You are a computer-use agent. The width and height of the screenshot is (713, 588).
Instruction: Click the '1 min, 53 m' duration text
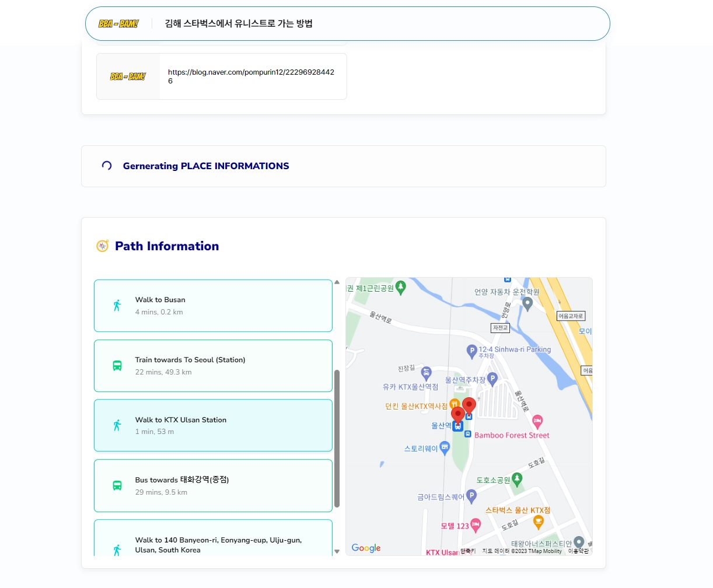155,432
